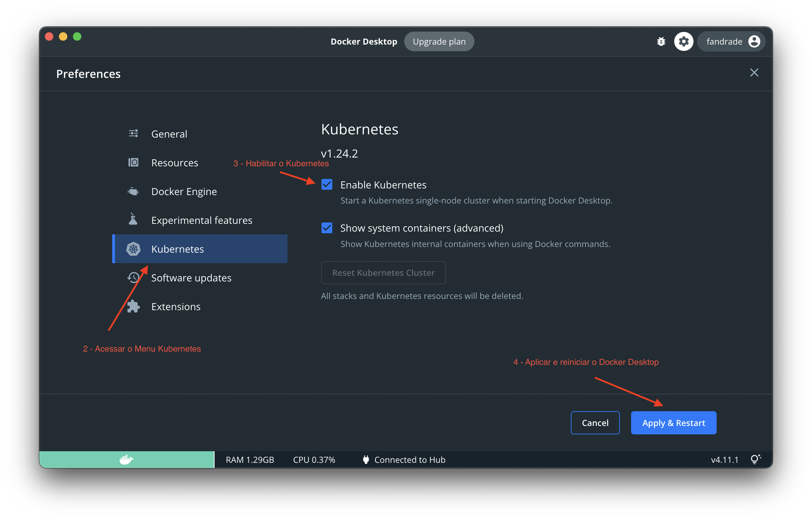Open Software updates section
Screen dimensions: 812x520
click(200, 278)
